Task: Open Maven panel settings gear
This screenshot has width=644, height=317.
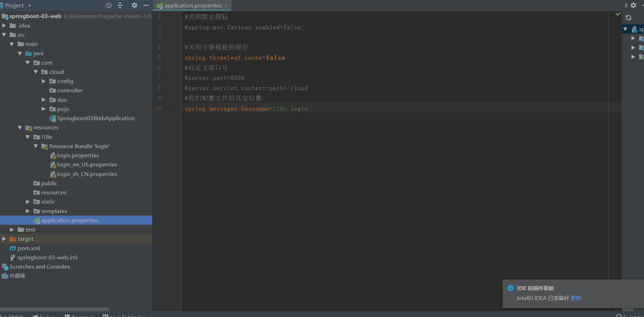Action: 633,5
